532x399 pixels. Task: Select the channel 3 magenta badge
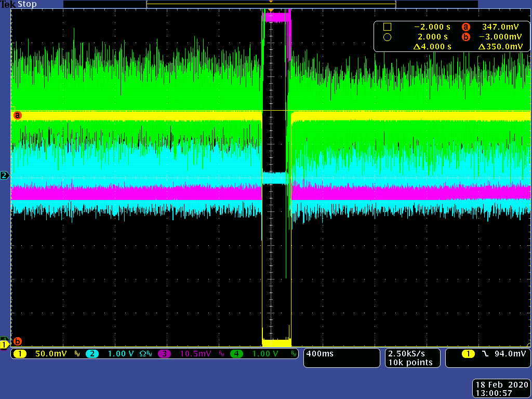coord(165,354)
